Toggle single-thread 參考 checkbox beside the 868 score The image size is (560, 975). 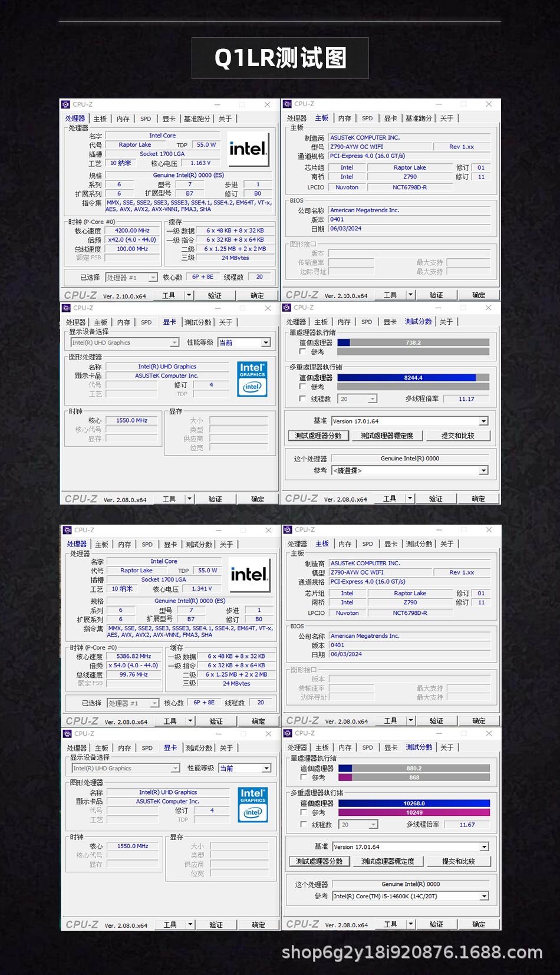(x=304, y=777)
